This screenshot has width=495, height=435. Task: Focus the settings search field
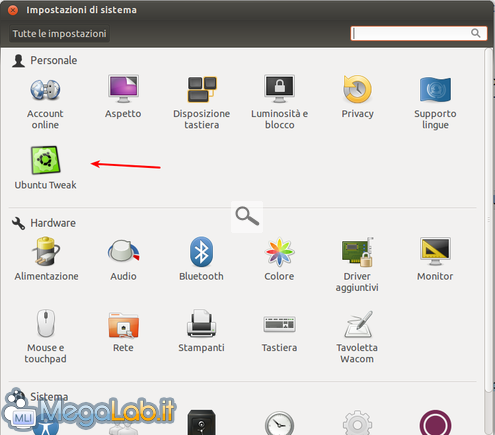419,33
